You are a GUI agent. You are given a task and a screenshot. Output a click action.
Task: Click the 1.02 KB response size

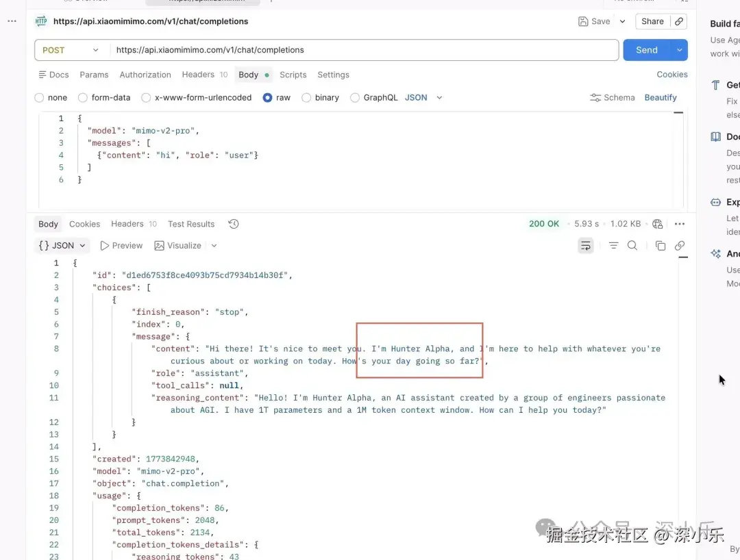point(626,224)
